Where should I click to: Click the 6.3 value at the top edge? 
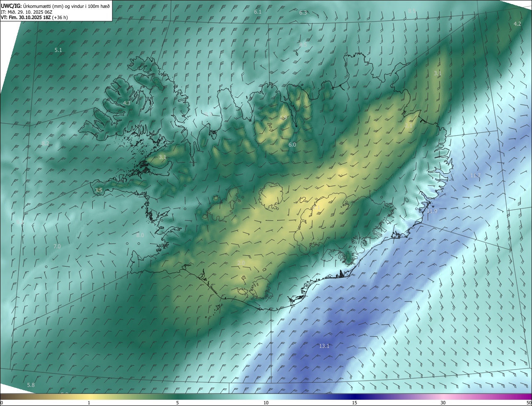(x=303, y=13)
